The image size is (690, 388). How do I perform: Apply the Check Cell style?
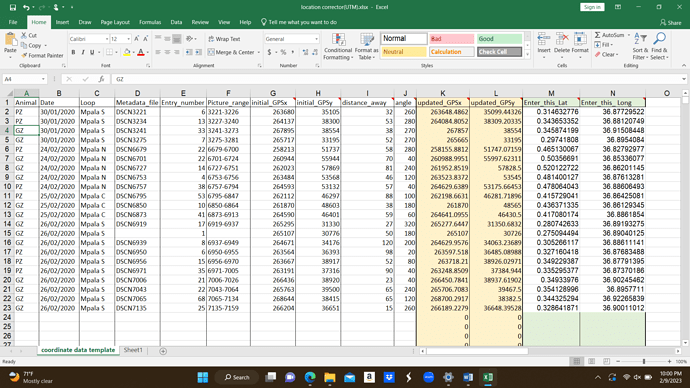[x=499, y=52]
